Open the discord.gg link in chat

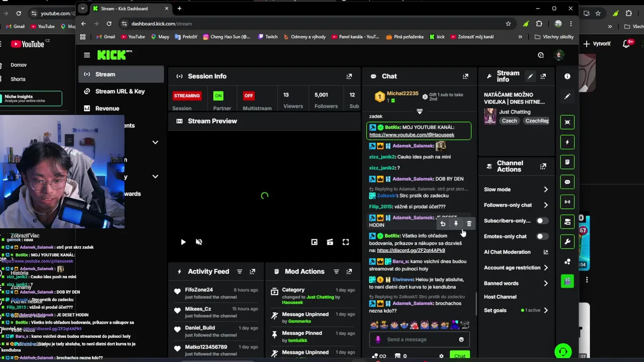tap(411, 250)
